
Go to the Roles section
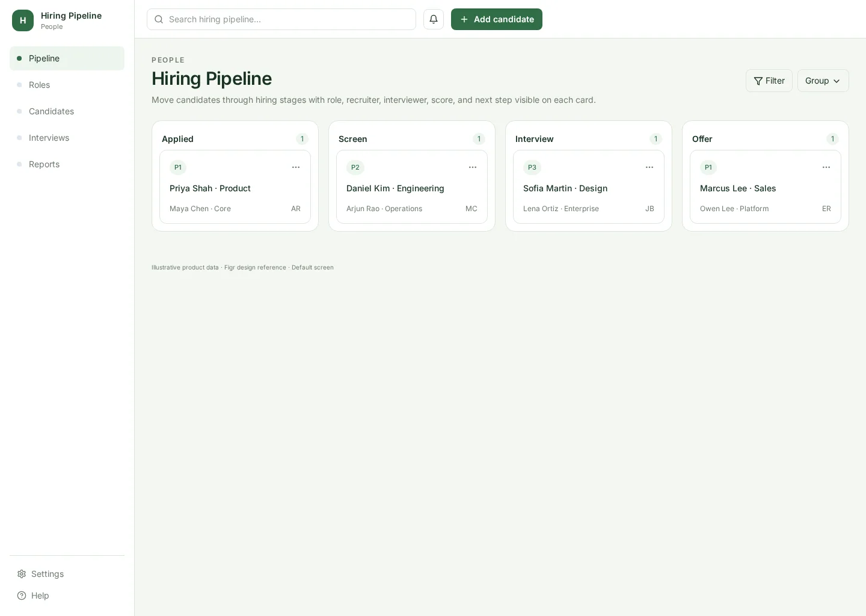coord(67,85)
